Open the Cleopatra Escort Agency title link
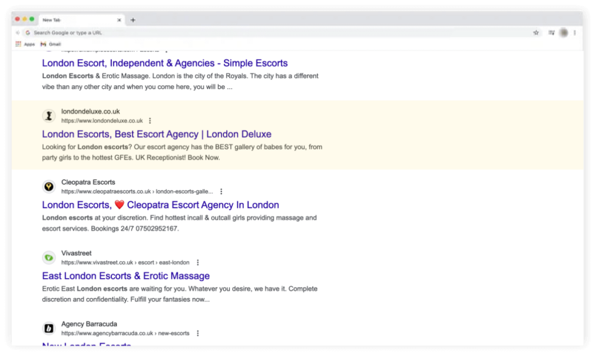Image resolution: width=599 pixels, height=364 pixels. coord(160,205)
